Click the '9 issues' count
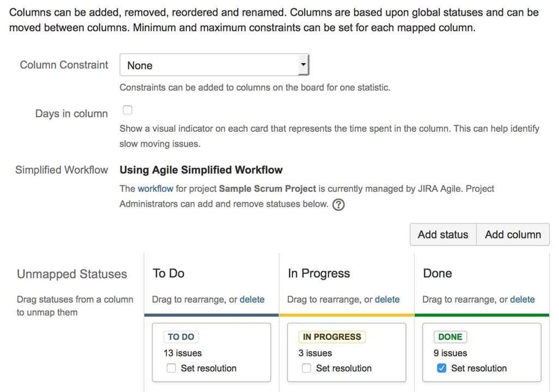 450,353
